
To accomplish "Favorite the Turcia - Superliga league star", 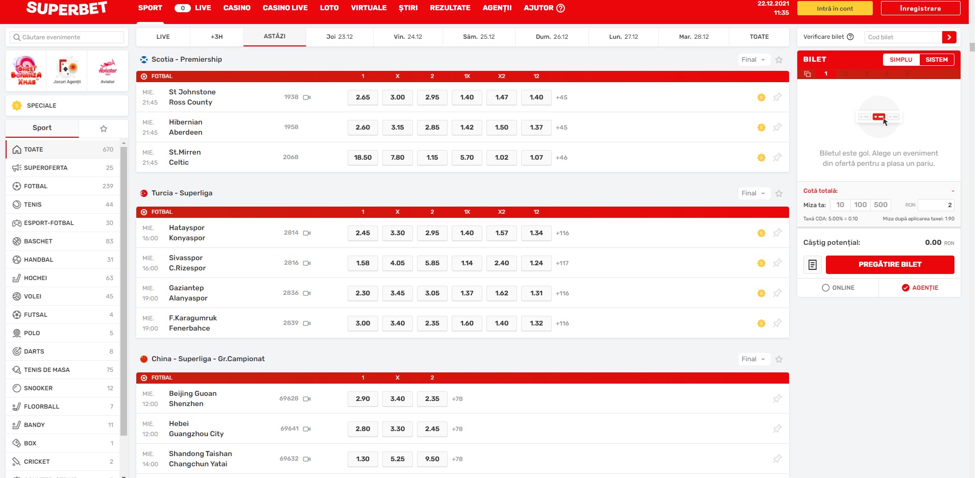I will [779, 193].
